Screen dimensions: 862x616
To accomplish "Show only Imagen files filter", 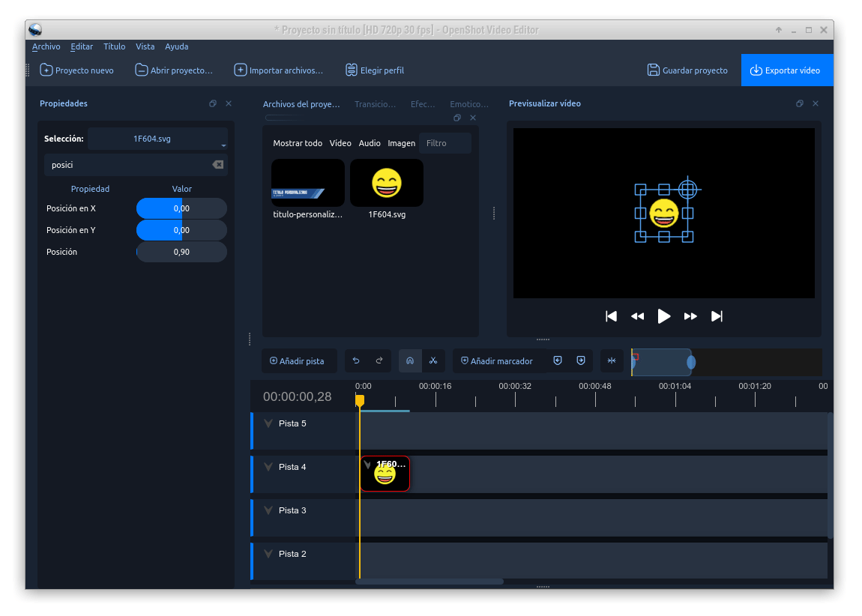I will click(401, 143).
